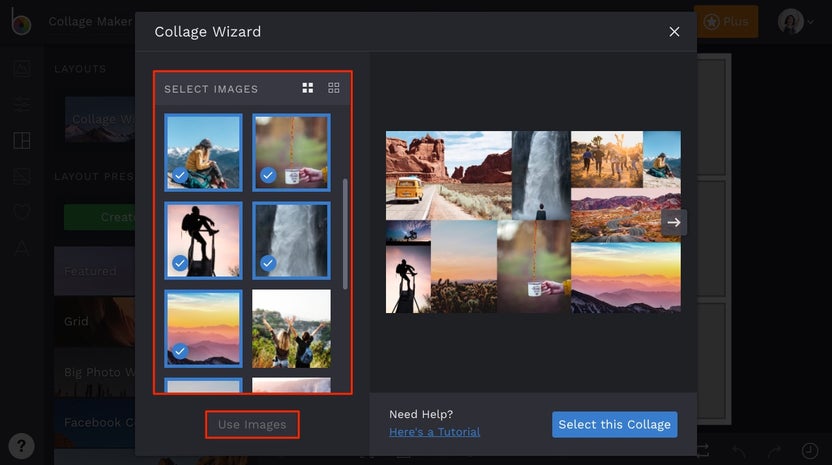The height and width of the screenshot is (465, 832).
Task: Click the Use Images button
Action: coord(252,425)
